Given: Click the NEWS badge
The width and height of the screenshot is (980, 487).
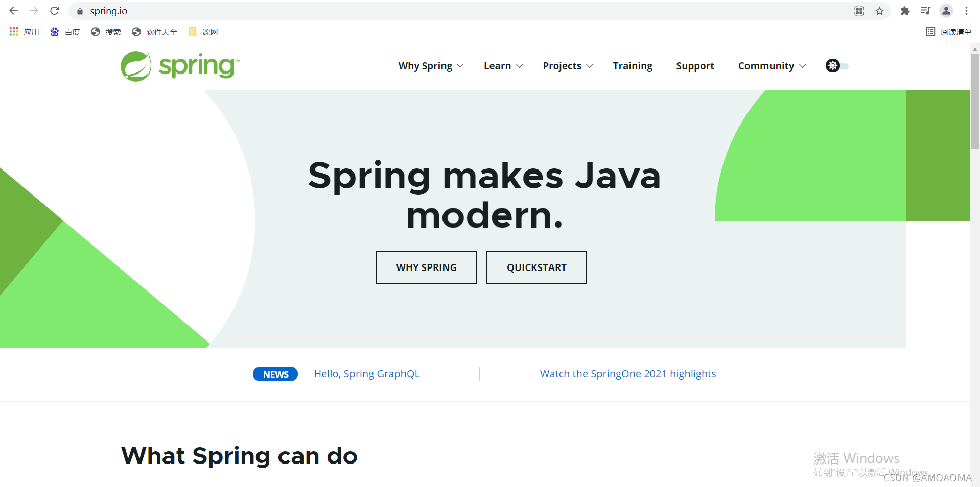Looking at the screenshot, I should click(x=275, y=374).
